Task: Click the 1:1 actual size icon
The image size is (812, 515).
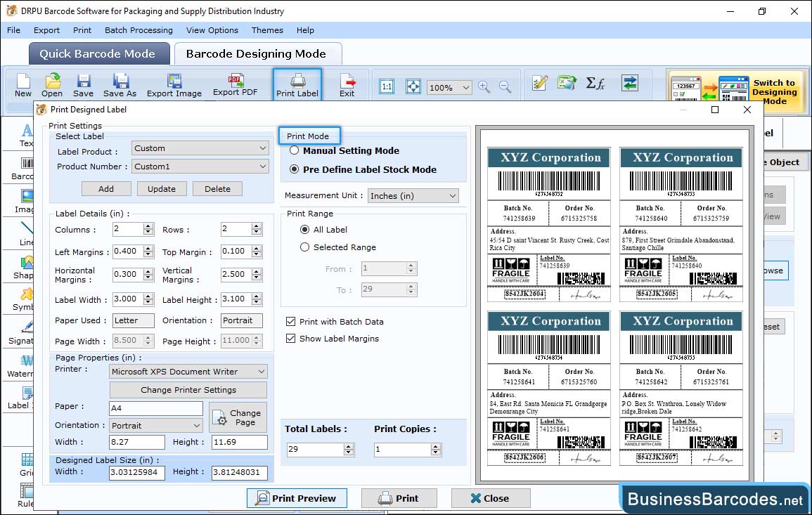Action: click(387, 86)
